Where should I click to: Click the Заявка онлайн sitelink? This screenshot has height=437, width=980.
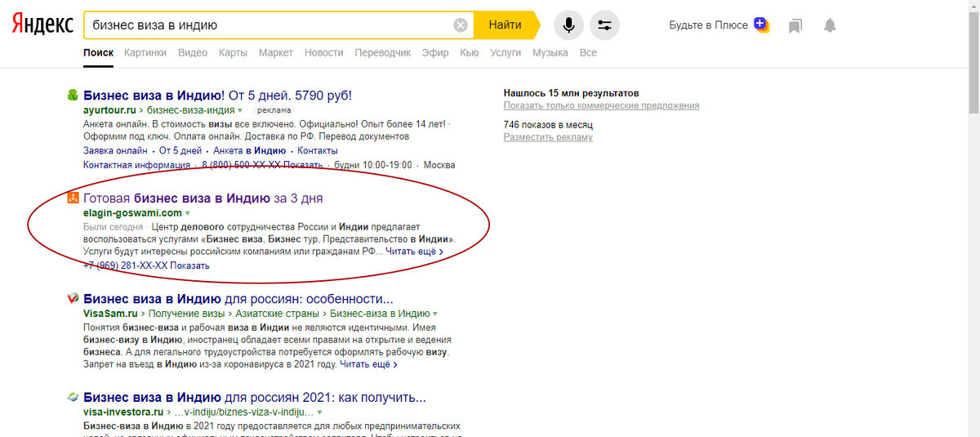tap(115, 151)
